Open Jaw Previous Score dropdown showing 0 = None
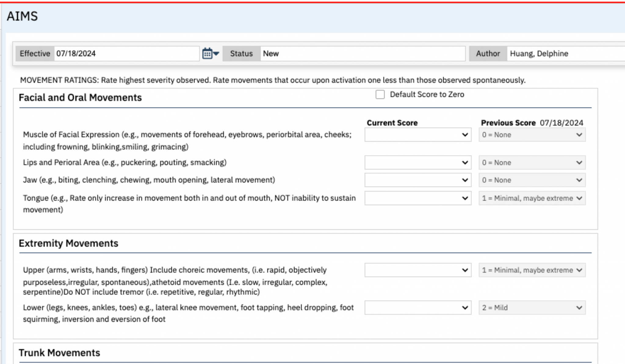 (532, 180)
